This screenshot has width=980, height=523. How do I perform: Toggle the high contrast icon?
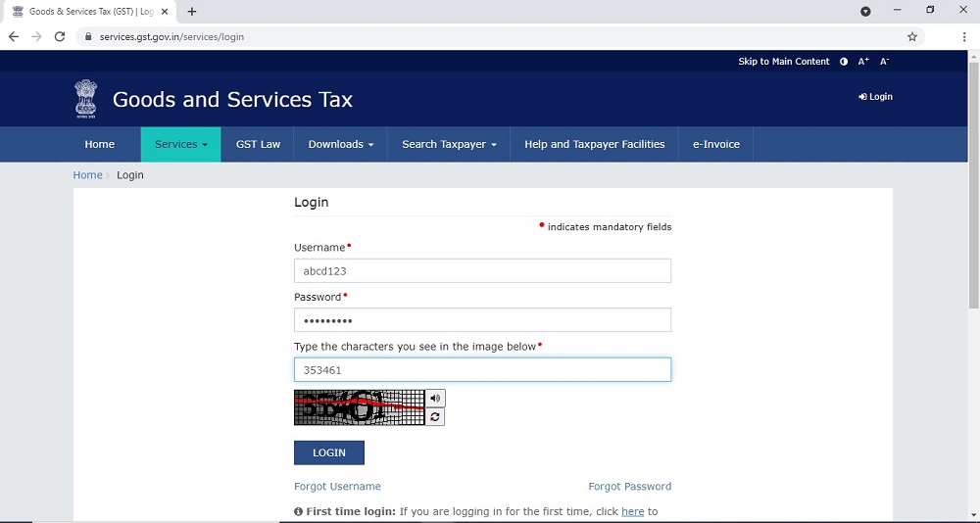[844, 62]
